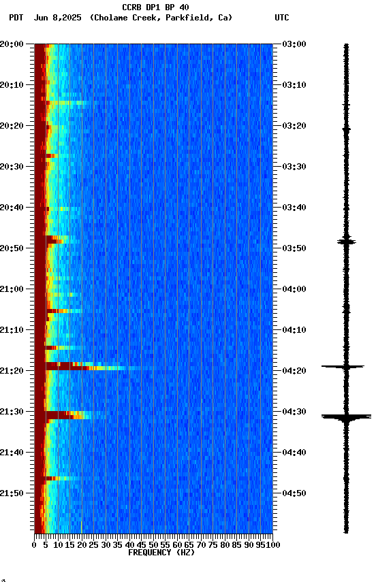The image size is (376, 588).
Task: Click the 21:20 PDT time label
Action: click(x=12, y=371)
